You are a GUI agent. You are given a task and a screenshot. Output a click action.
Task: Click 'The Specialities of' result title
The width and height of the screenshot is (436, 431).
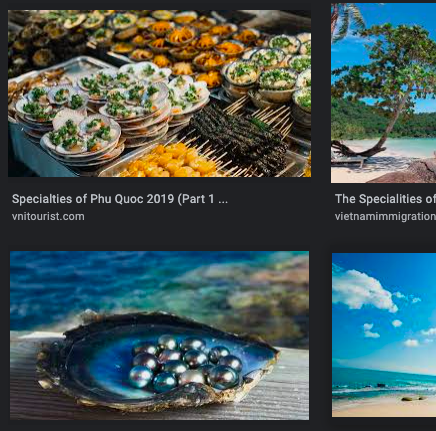click(385, 199)
